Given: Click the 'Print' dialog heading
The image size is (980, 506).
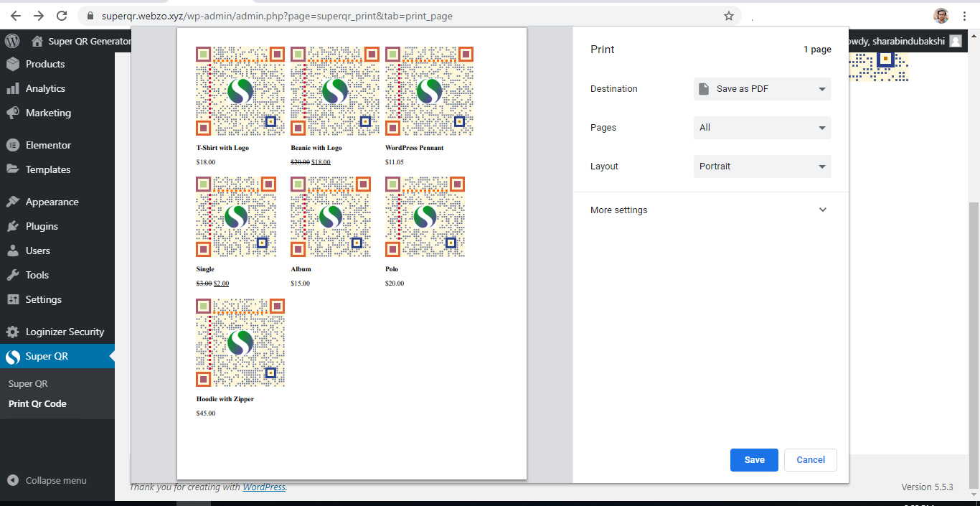Looking at the screenshot, I should coord(603,50).
